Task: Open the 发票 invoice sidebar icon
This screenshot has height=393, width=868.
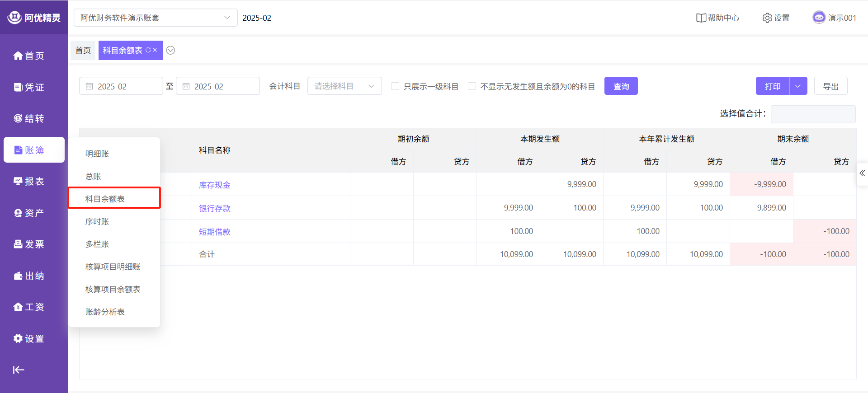Action: coord(18,244)
